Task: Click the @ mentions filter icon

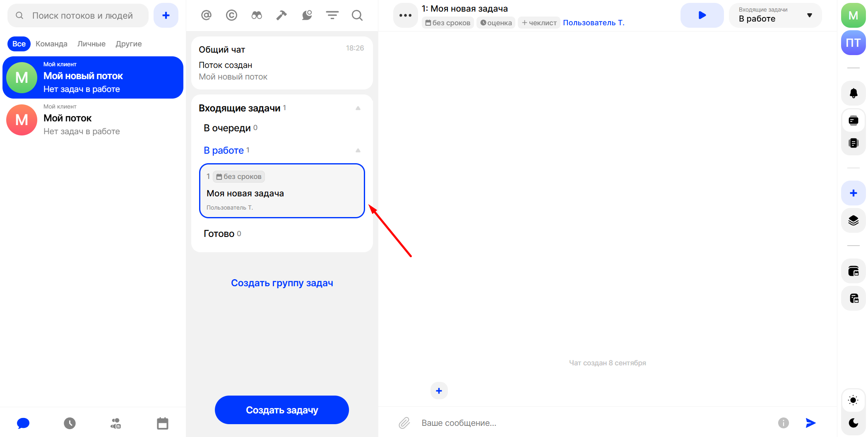Action: click(206, 15)
